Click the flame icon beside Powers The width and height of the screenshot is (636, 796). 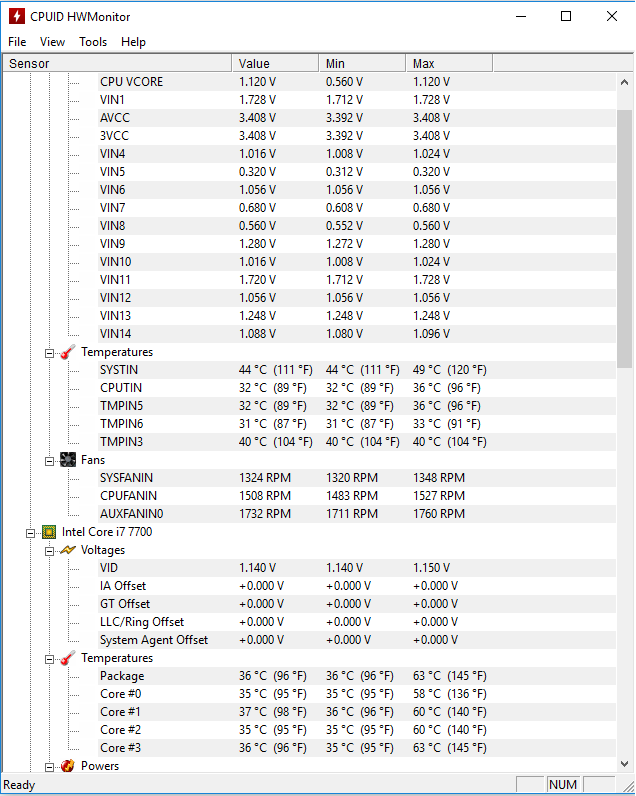point(68,766)
